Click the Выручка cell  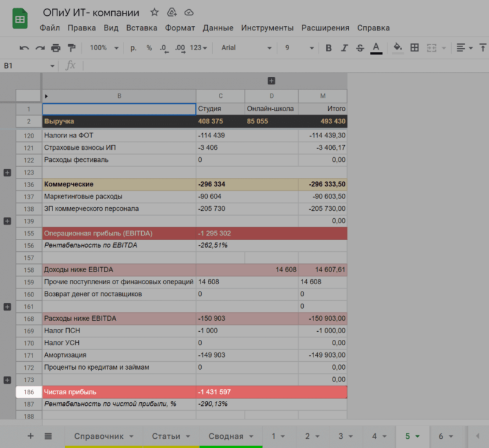[x=119, y=121]
